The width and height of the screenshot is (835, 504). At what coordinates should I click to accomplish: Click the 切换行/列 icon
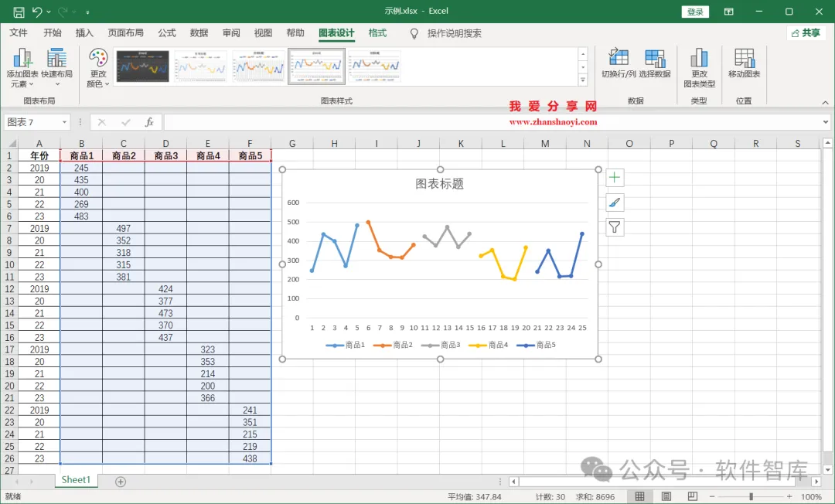(x=619, y=57)
